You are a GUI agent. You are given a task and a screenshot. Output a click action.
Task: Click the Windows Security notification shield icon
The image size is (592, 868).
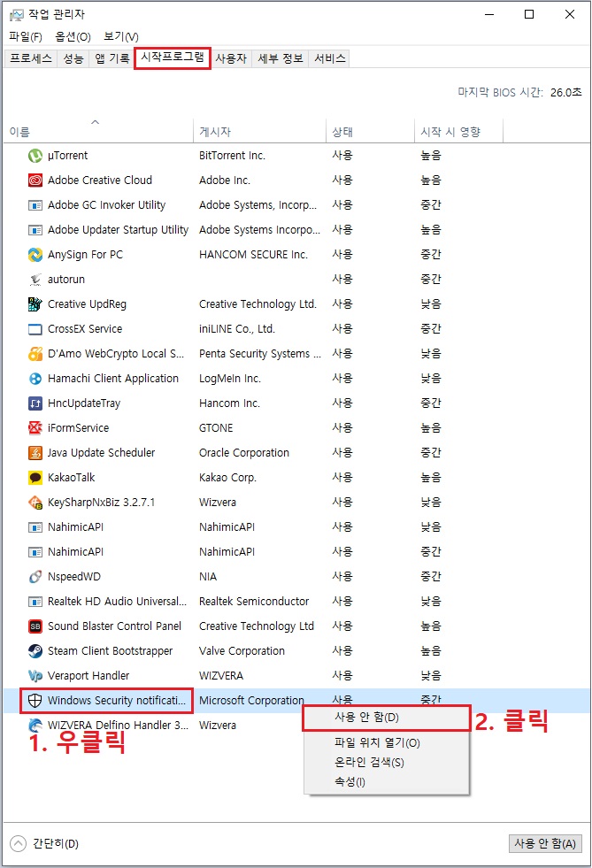[x=35, y=701]
